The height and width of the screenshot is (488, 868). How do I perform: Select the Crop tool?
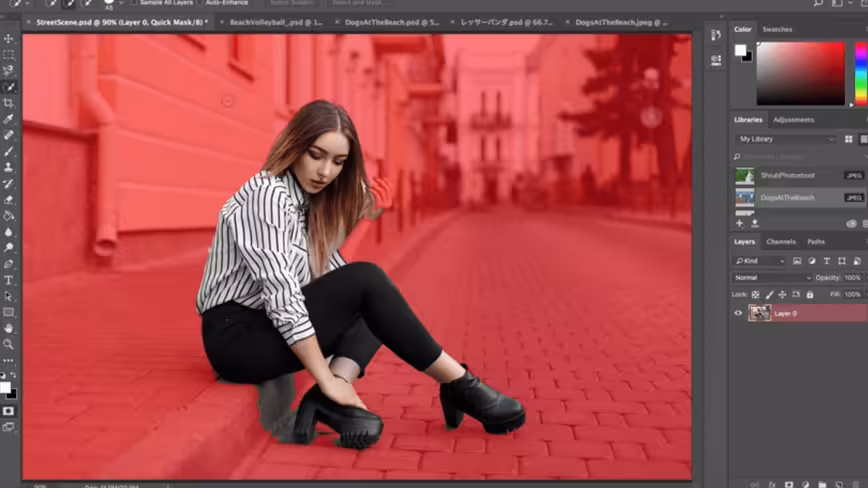pyautogui.click(x=8, y=103)
